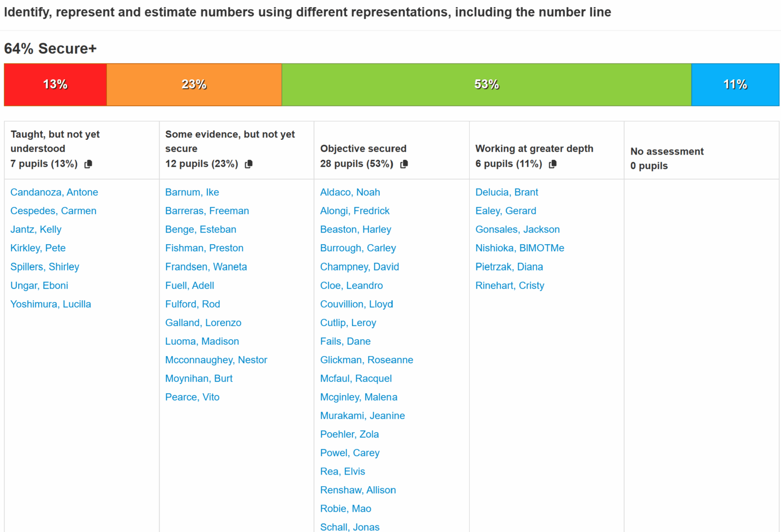Open Mcconnaughey, Nestor's record
Screen dimensions: 781x532
click(x=216, y=360)
